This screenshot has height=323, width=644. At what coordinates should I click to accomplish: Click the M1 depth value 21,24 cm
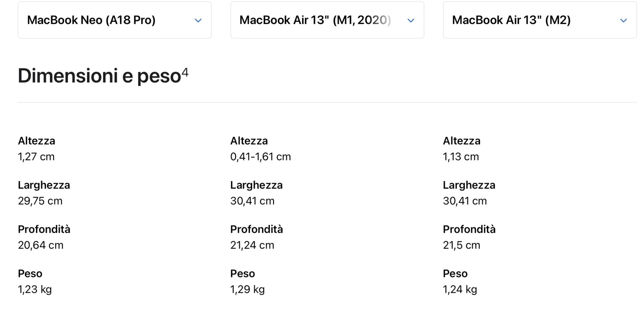coord(252,245)
